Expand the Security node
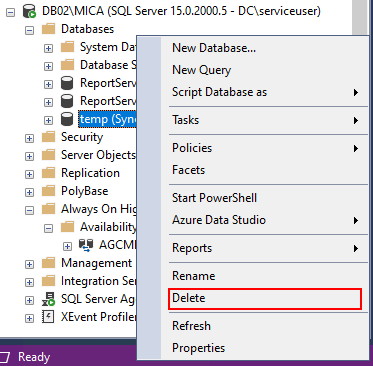The image size is (373, 366). point(30,138)
